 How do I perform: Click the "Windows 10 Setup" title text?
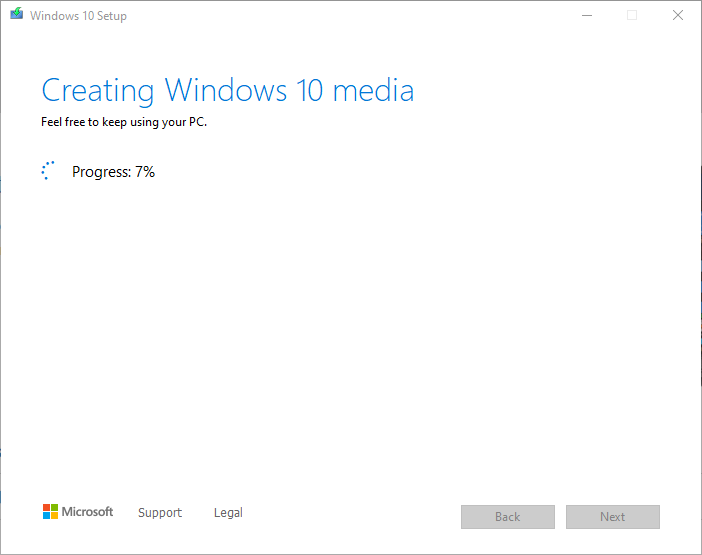click(x=78, y=16)
